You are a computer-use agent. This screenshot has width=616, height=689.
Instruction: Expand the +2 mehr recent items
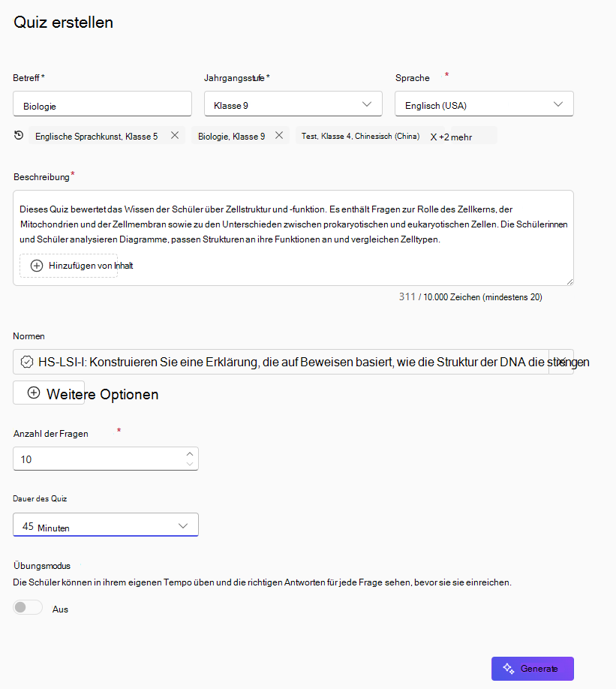coord(455,137)
